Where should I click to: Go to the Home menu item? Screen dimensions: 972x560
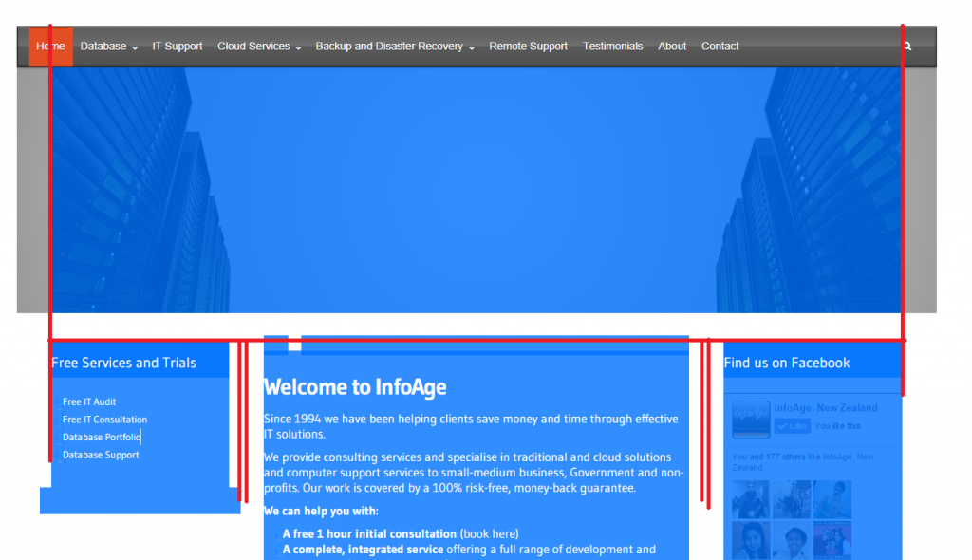point(51,47)
